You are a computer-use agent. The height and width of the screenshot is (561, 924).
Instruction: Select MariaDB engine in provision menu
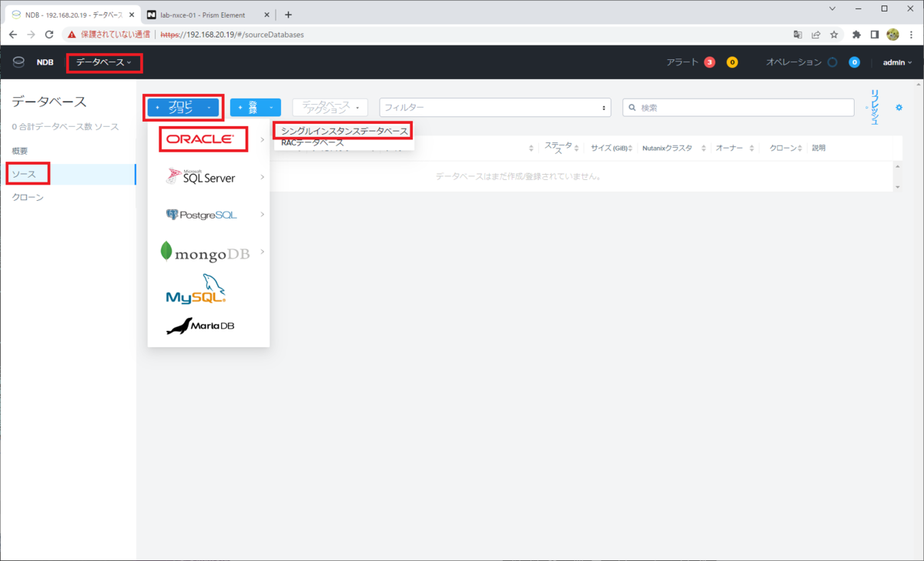pyautogui.click(x=200, y=326)
